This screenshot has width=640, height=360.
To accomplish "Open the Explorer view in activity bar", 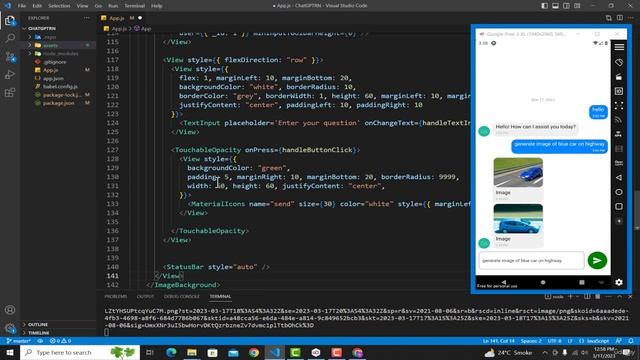I will coord(10,20).
